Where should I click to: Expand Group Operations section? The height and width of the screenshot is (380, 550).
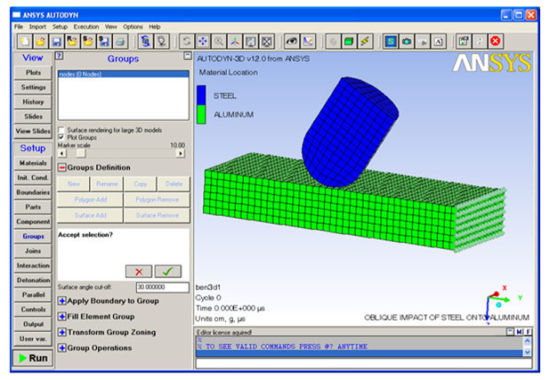[x=62, y=348]
